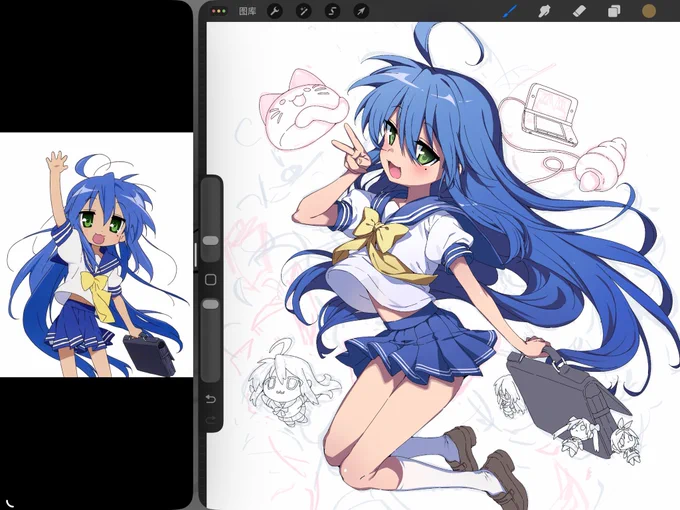
Task: Select the reference image in left window
Action: 96,255
